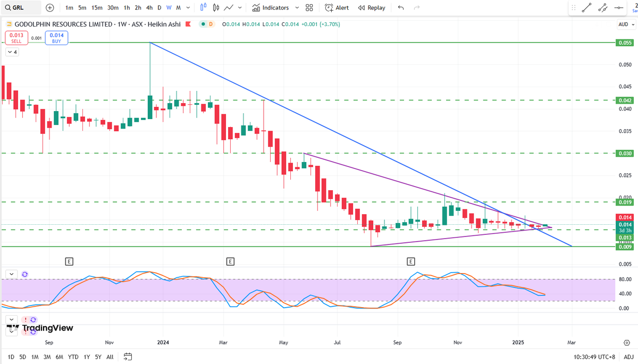Select the line chart style icon

(229, 8)
